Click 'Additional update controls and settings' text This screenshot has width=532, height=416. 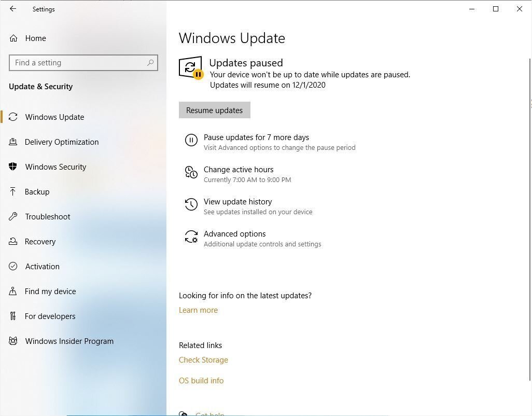[262, 244]
